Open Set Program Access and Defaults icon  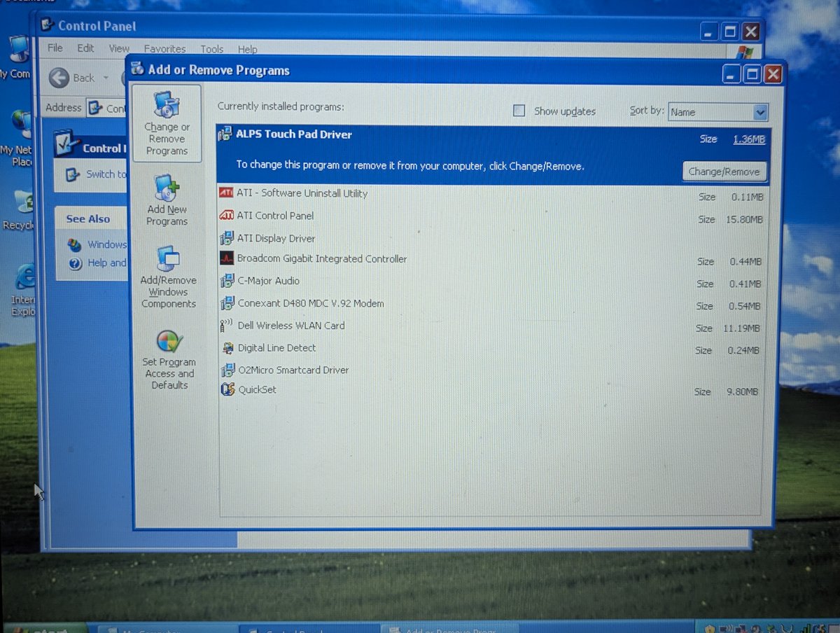coord(169,341)
